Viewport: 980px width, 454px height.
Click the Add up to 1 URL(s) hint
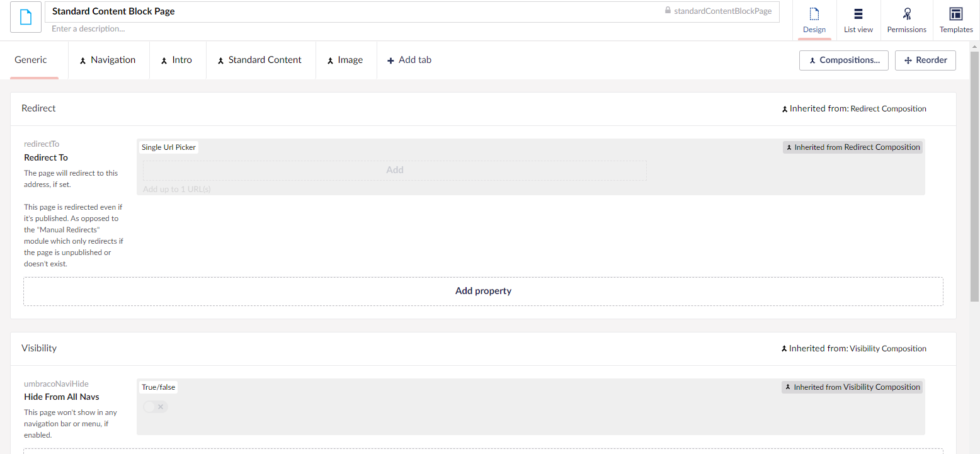pos(177,189)
